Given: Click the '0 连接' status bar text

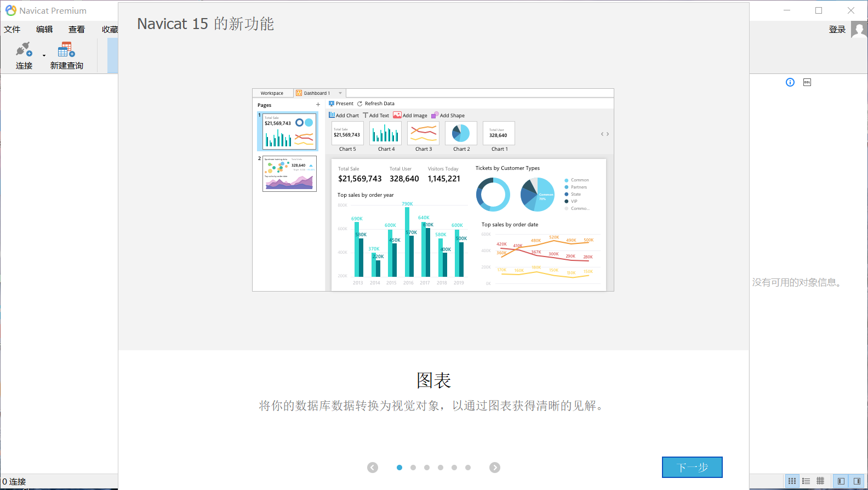Looking at the screenshot, I should pos(14,481).
